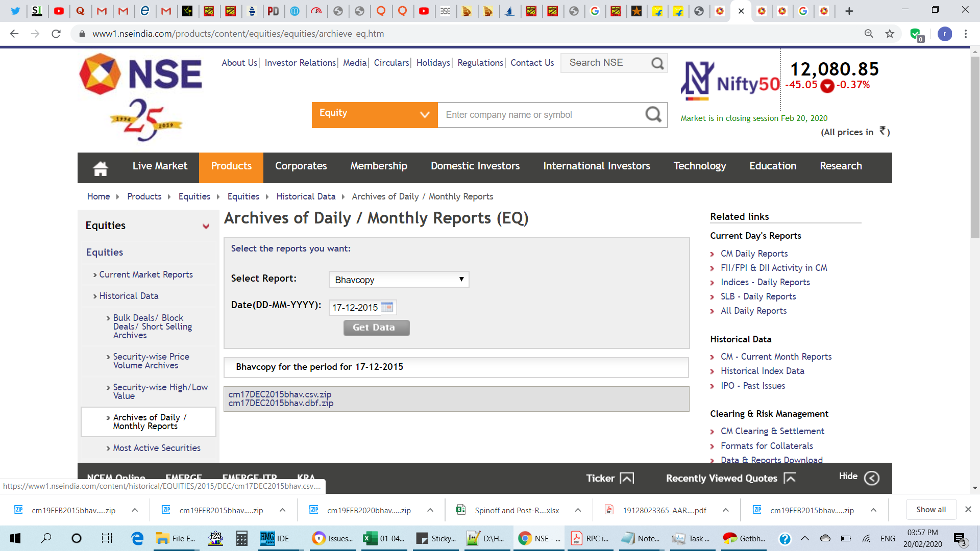Click the NSE logo
Viewport: 980px width, 551px height.
pyautogui.click(x=141, y=75)
